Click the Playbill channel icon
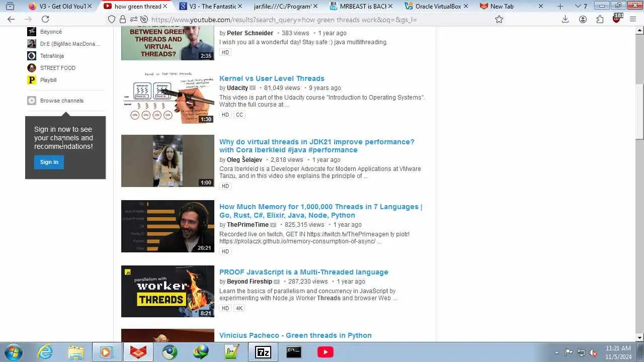This screenshot has height=362, width=644. 32,80
